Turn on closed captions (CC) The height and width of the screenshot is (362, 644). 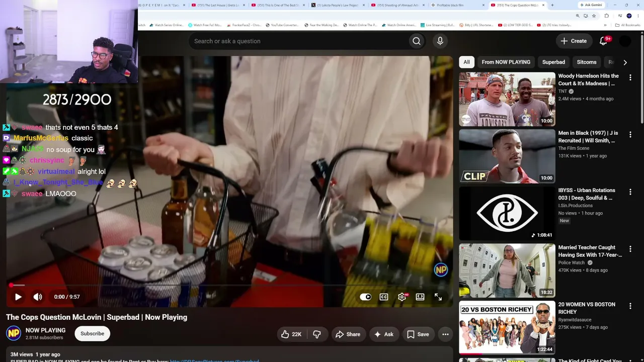pos(384,297)
